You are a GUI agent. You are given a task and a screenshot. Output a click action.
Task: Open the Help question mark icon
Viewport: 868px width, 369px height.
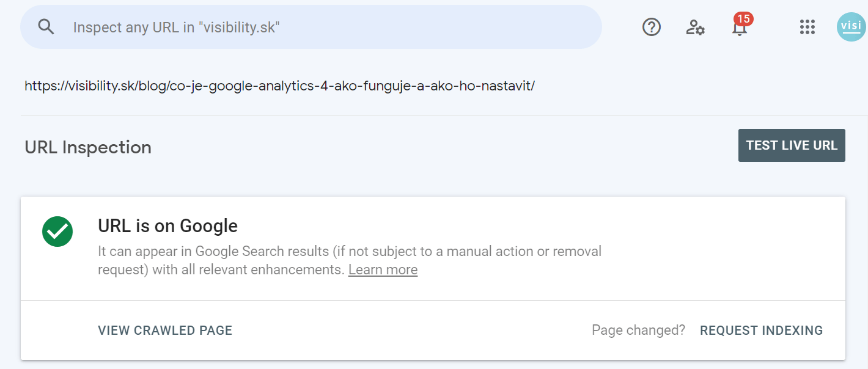coord(652,27)
